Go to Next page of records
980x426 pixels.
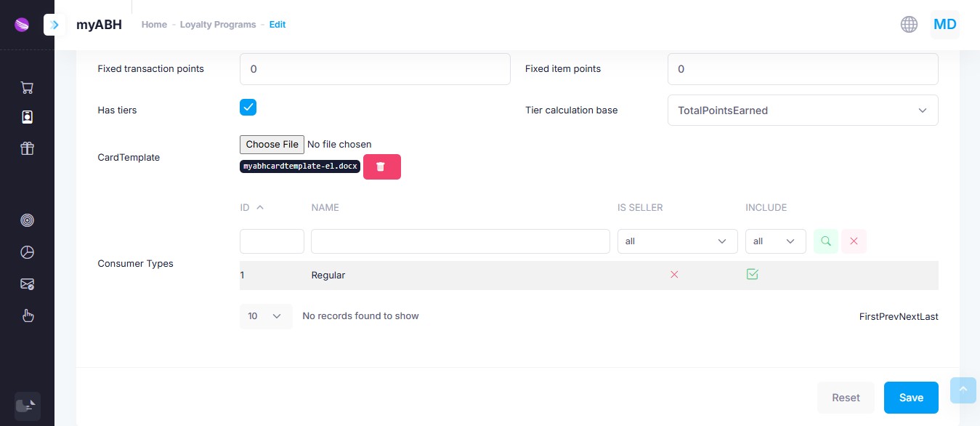(x=909, y=316)
